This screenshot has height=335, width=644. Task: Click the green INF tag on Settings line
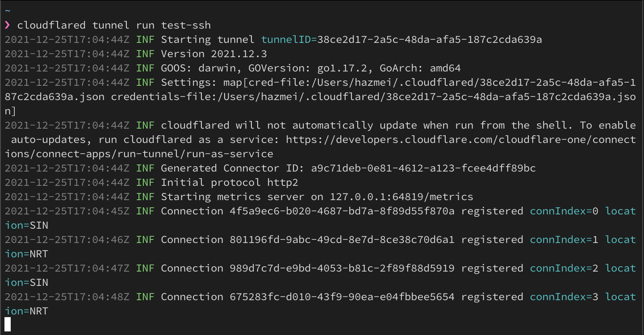(x=145, y=82)
